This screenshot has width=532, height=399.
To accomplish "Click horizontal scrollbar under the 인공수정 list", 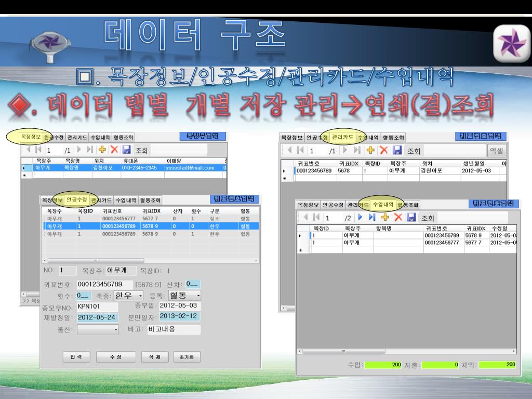I will [96, 261].
